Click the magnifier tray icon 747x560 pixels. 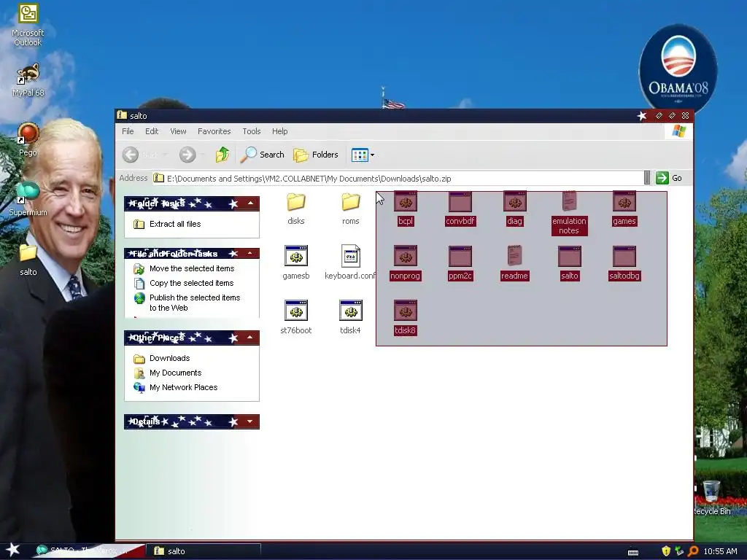pyautogui.click(x=693, y=551)
